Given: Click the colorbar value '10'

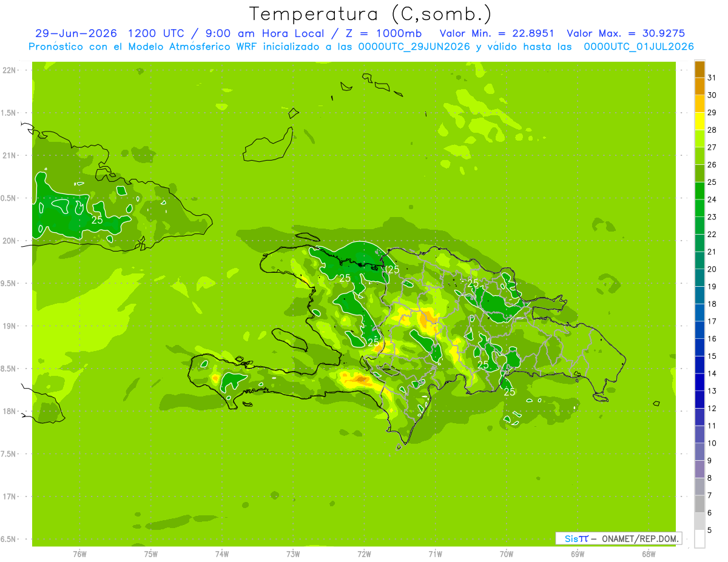Looking at the screenshot, I should click(712, 443).
